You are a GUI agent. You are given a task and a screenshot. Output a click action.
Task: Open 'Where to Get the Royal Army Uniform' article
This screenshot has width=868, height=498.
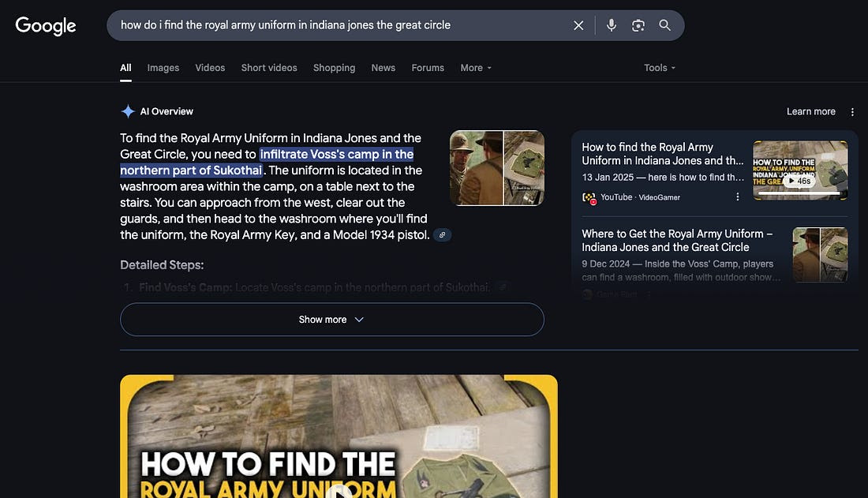point(677,240)
